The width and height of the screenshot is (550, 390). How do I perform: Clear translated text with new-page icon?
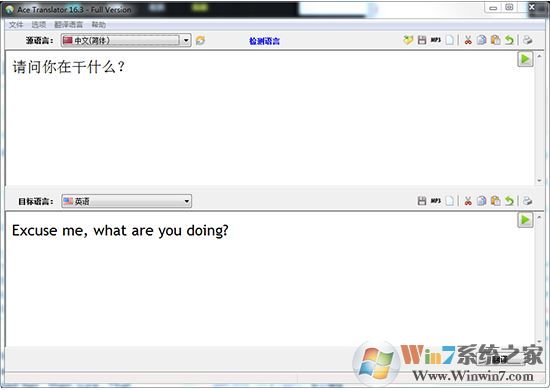click(x=449, y=201)
